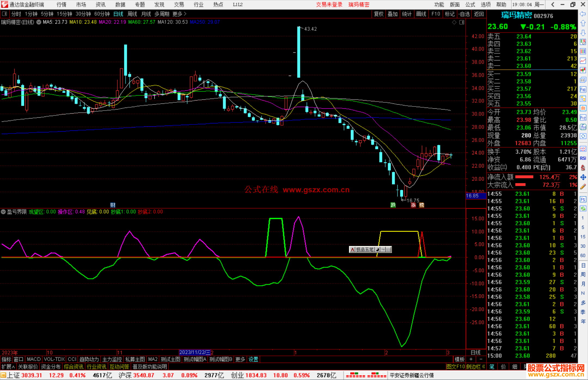The width and height of the screenshot is (588, 380).
Task: Click the blue four-way move arrows icon
Action: point(583,177)
